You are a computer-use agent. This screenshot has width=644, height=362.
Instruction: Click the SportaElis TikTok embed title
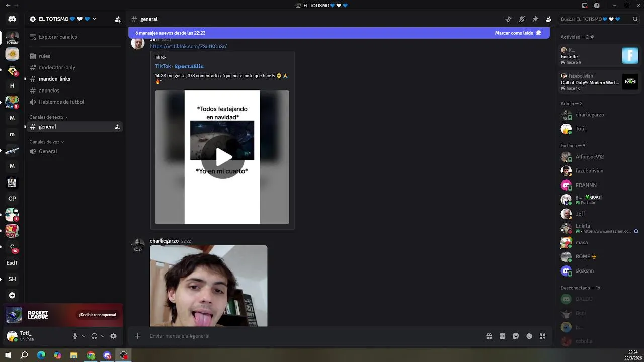point(179,66)
